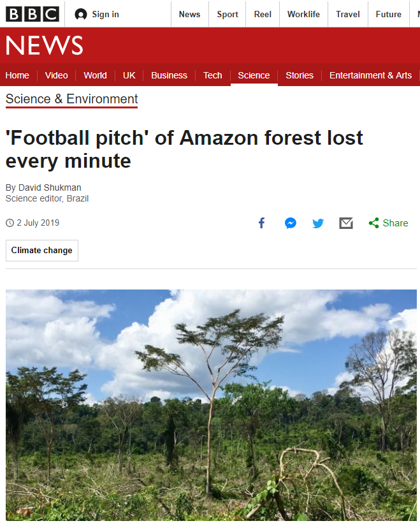Share article on Facebook
The height and width of the screenshot is (528, 420).
(x=261, y=223)
